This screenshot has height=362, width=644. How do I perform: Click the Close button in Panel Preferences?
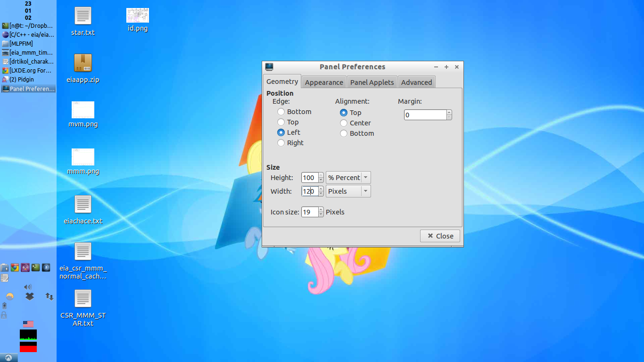[x=440, y=236]
